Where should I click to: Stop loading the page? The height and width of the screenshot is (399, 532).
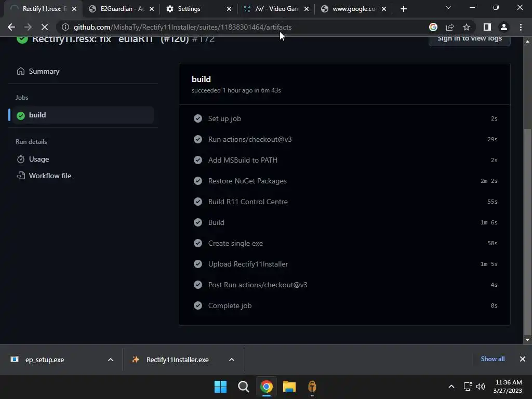point(45,27)
